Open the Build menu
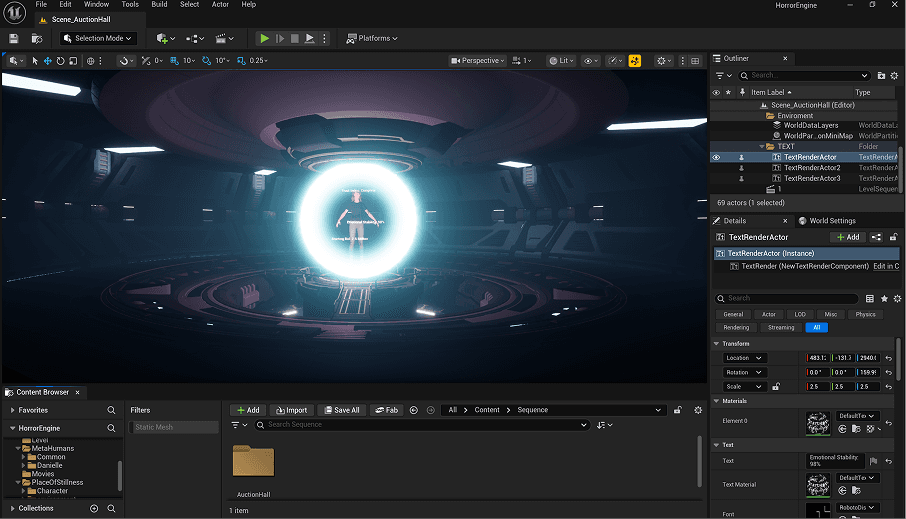The height and width of the screenshot is (519, 906). [159, 5]
